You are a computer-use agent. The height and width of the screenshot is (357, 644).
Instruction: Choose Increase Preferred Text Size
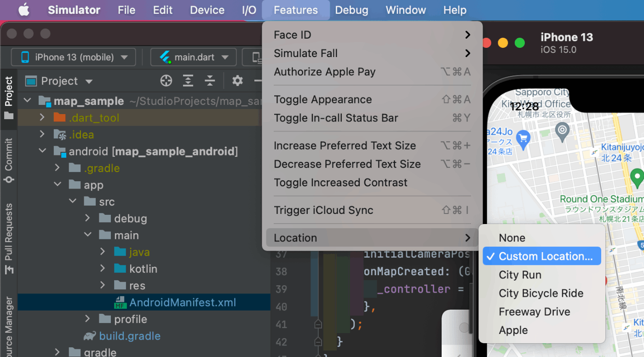372,145
